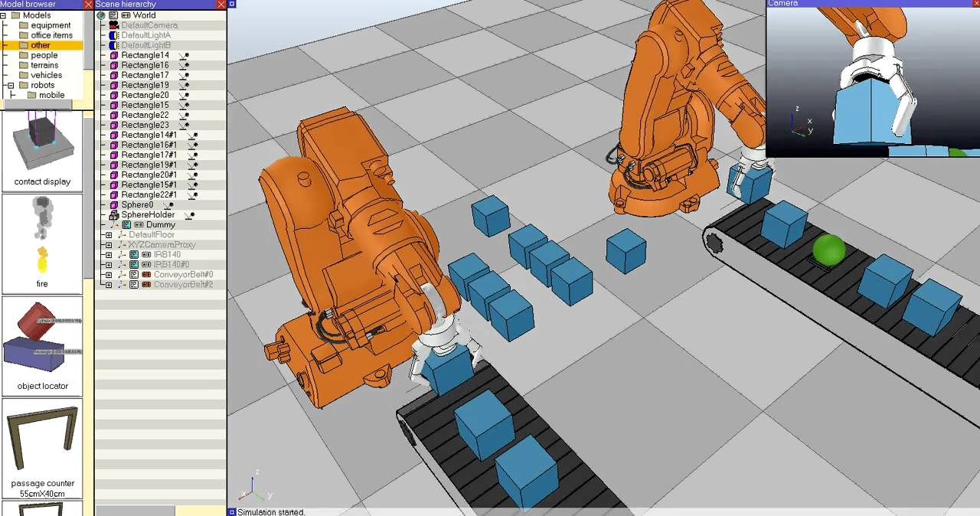Select the terrains folder
980x516 pixels.
(44, 65)
